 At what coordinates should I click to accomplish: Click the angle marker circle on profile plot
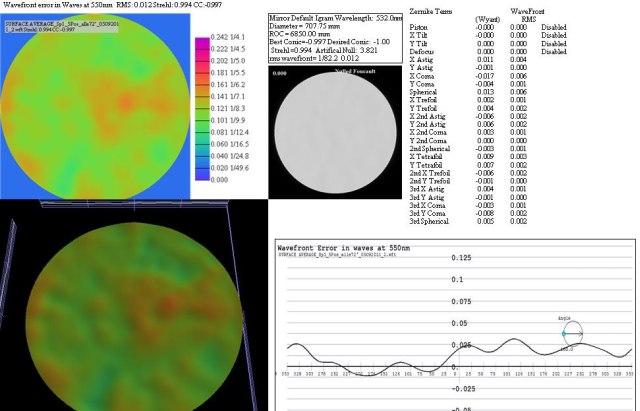point(573,332)
